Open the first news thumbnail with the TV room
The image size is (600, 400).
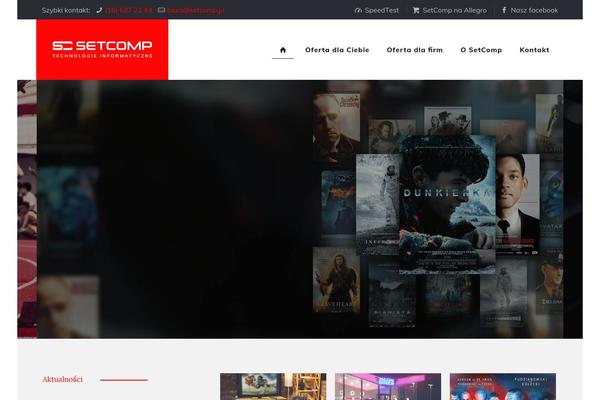click(x=273, y=387)
